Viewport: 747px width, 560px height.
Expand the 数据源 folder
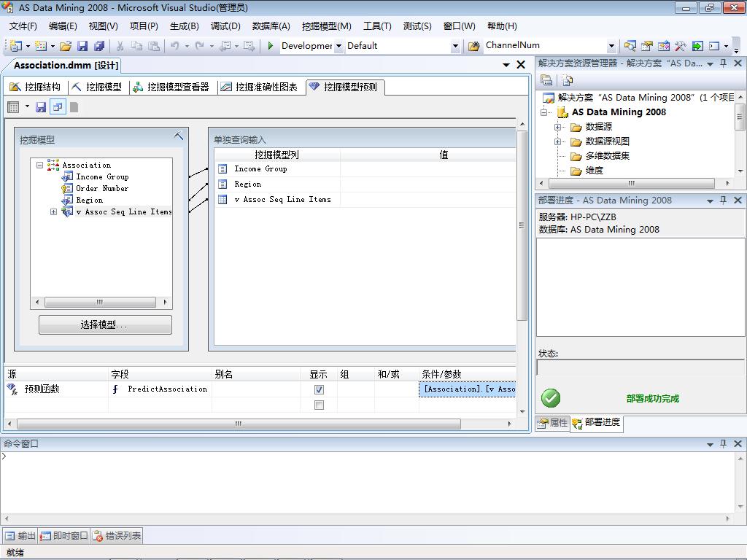pos(557,127)
